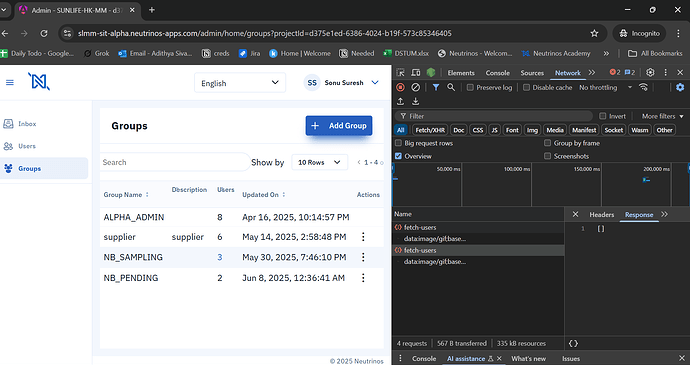The height and width of the screenshot is (365, 690).
Task: Export HAR file download icon
Action: (x=415, y=101)
